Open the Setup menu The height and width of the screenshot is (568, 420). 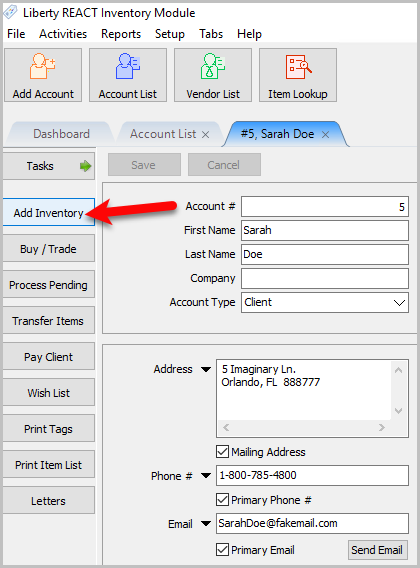tap(170, 34)
